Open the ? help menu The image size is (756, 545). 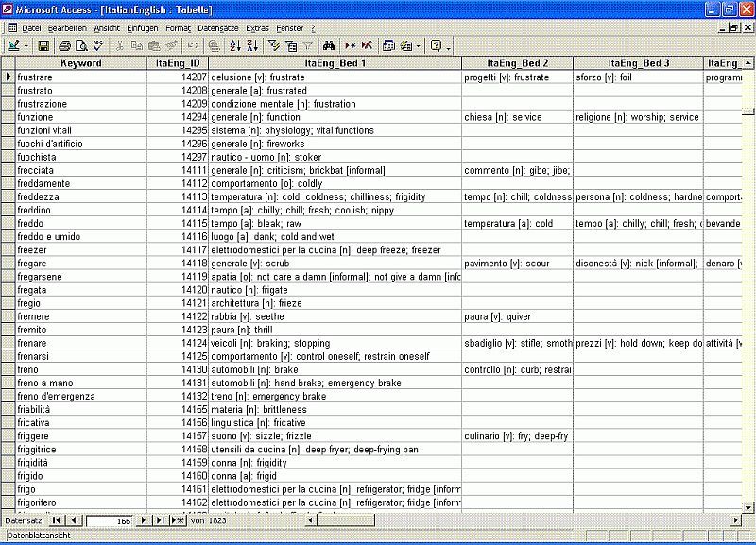[313, 28]
